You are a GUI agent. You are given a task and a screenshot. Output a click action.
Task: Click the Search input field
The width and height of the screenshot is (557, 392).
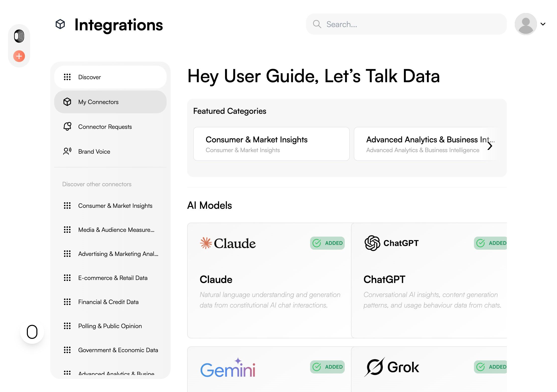(411, 24)
